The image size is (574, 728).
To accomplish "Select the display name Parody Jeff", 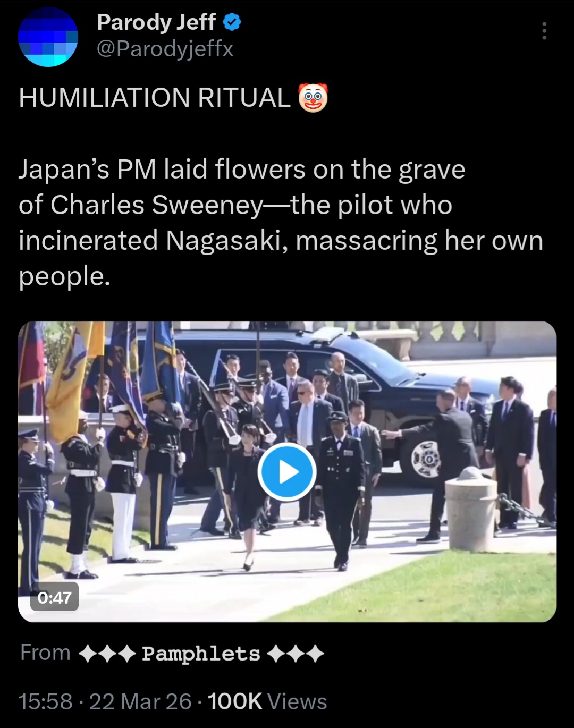I will coord(156,22).
